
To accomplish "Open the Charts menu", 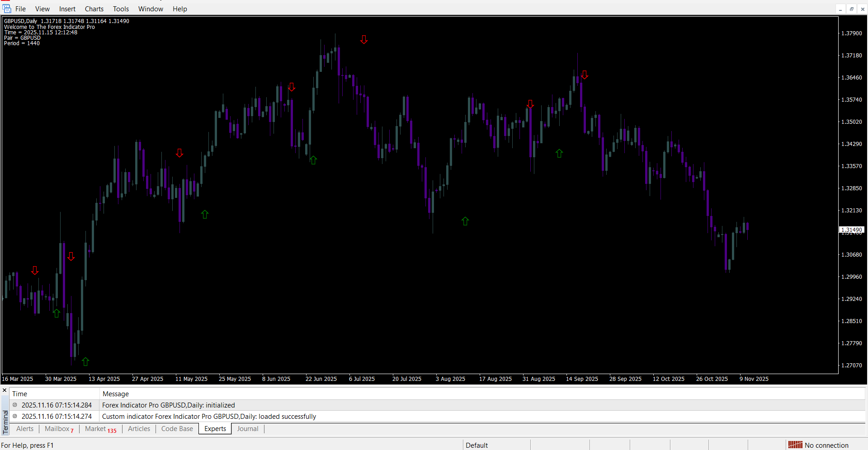I will pos(94,9).
